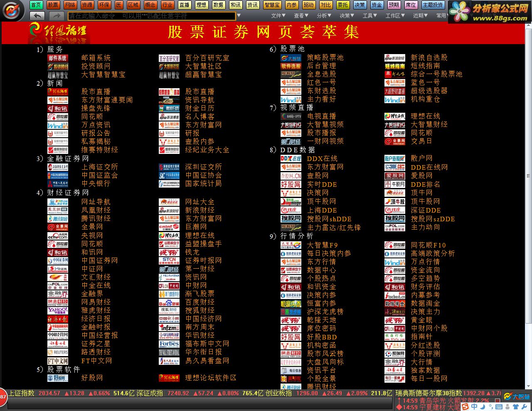Open the 大智慧F9 link
Viewport: 532px width, 411px height.
coord(322,245)
